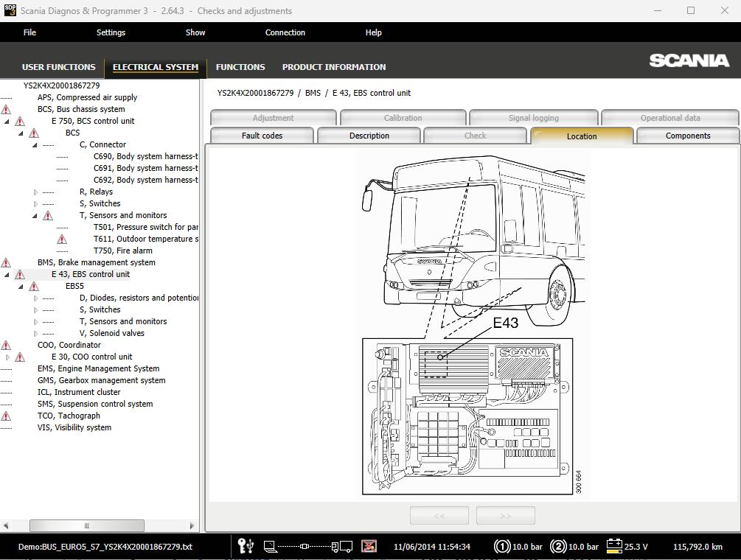This screenshot has width=741, height=560.
Task: Click warning icon next to EBS5 node
Action: (34, 287)
